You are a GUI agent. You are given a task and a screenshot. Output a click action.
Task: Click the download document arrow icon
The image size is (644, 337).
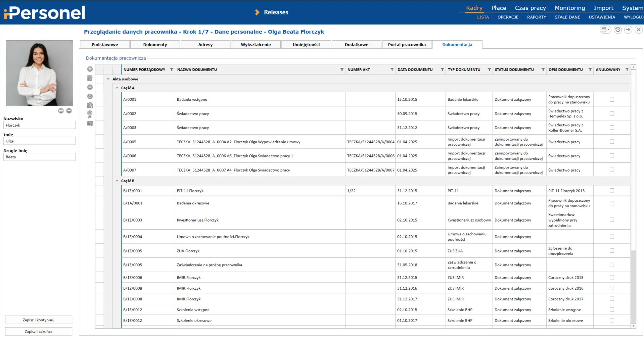coord(90,96)
